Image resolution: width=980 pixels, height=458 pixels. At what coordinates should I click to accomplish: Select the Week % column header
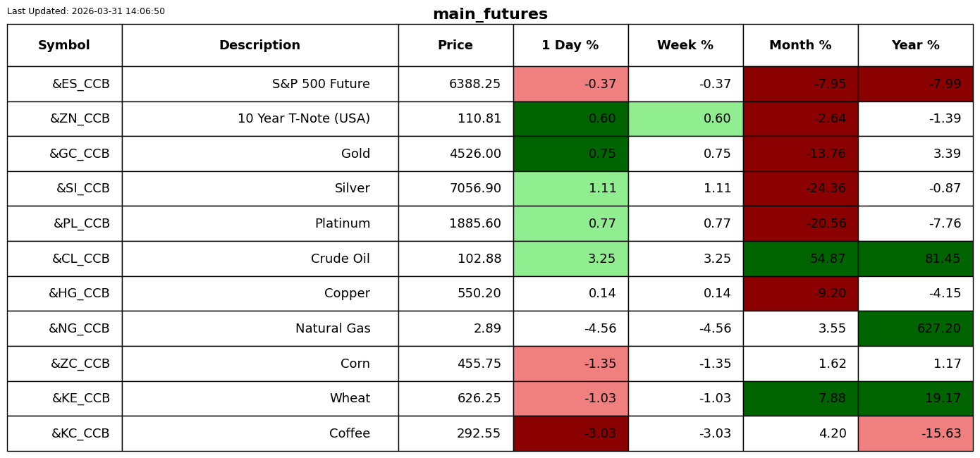pyautogui.click(x=685, y=46)
